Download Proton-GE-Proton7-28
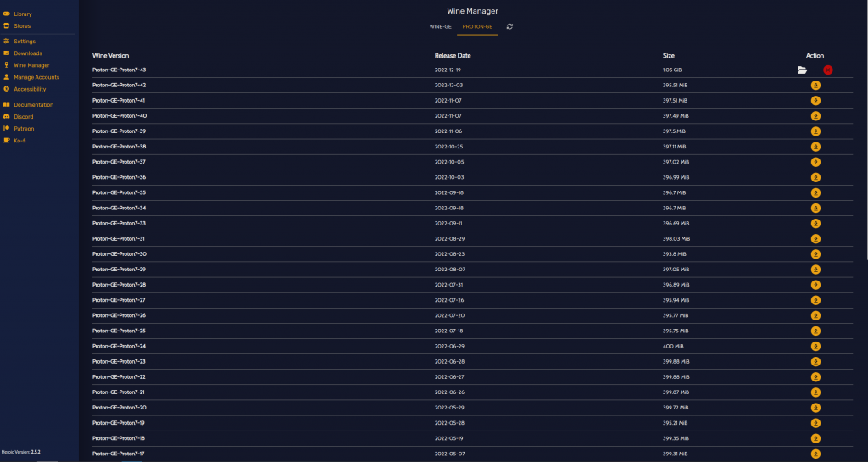This screenshot has width=868, height=462. (815, 285)
